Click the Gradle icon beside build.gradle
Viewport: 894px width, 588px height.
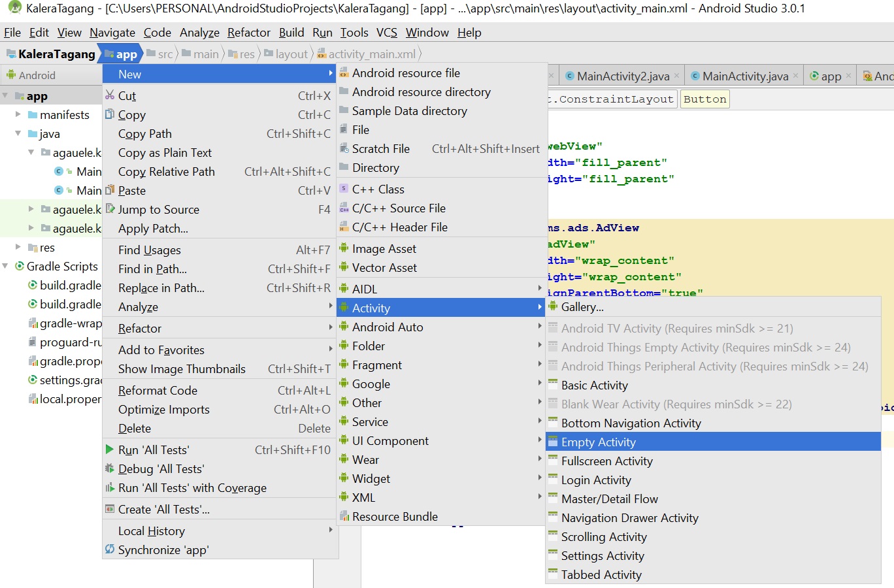[x=32, y=285]
